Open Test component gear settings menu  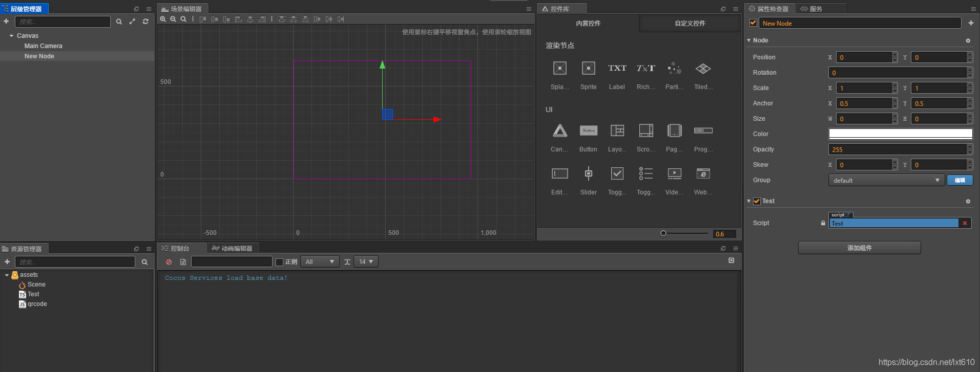(x=968, y=201)
